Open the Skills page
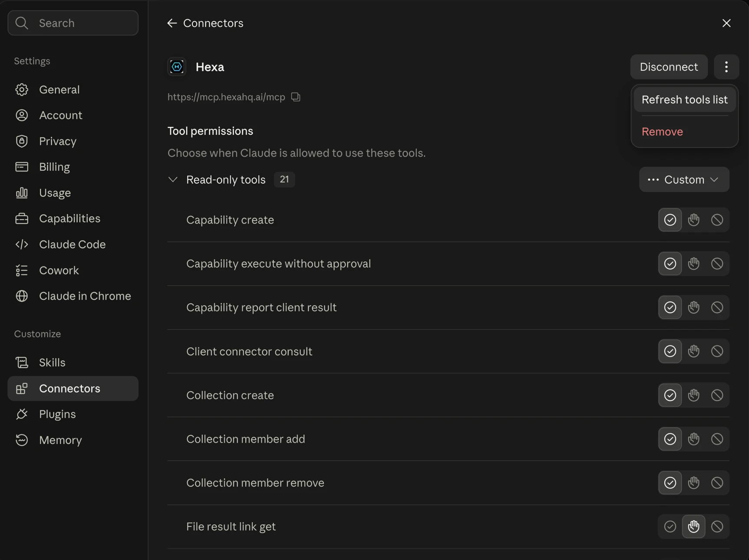 click(73, 362)
